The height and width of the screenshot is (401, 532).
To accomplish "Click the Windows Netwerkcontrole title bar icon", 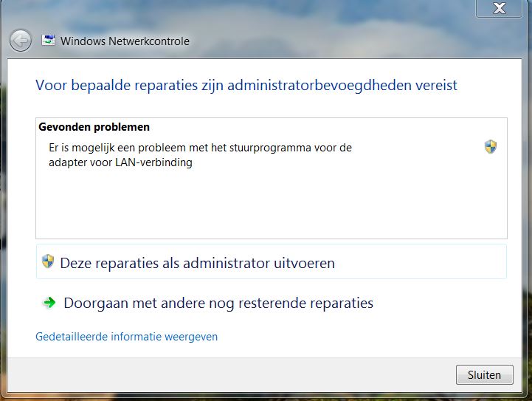I will (48, 40).
